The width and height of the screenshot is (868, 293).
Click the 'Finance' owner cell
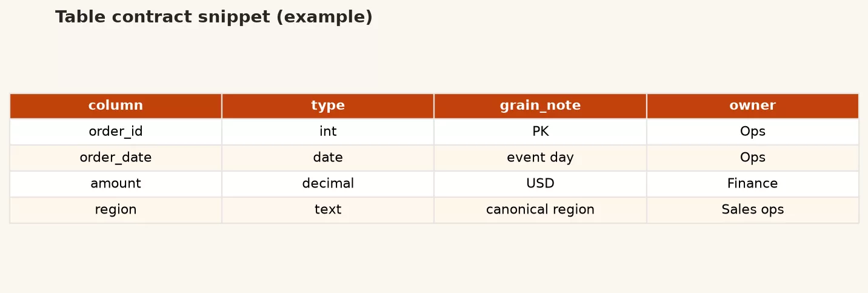click(x=753, y=184)
